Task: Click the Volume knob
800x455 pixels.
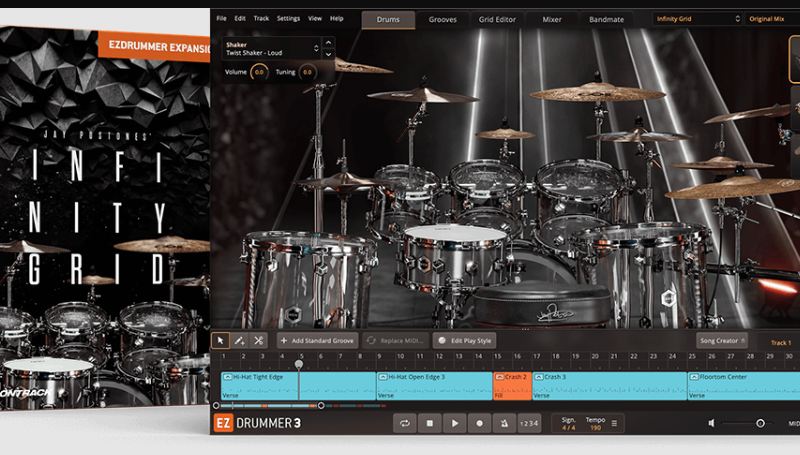Action: point(259,72)
